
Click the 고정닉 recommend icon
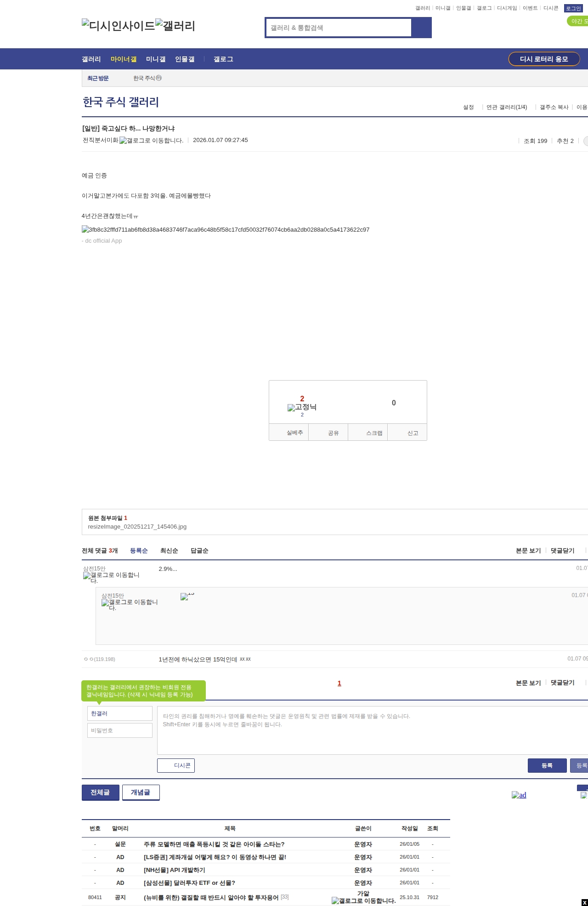point(302,407)
